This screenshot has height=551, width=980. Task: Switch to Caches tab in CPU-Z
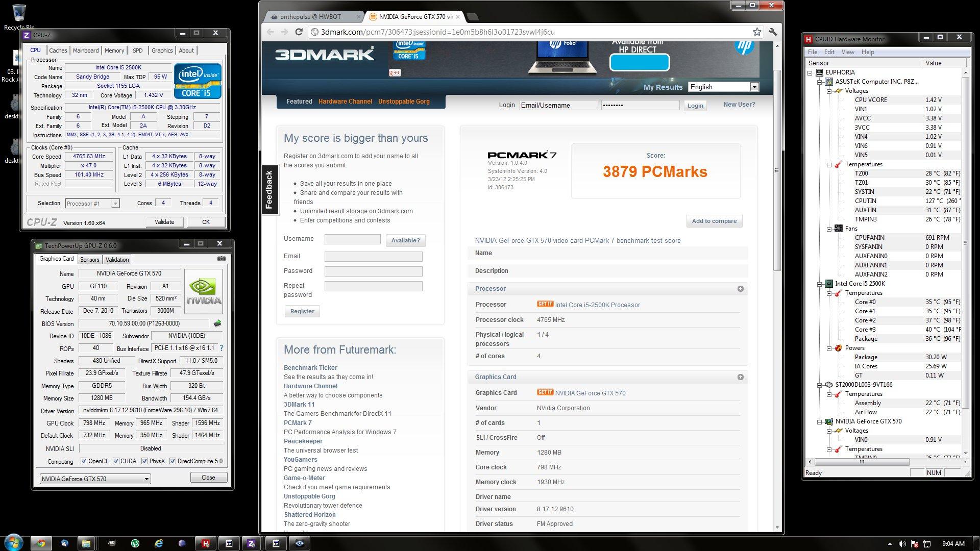tap(58, 51)
